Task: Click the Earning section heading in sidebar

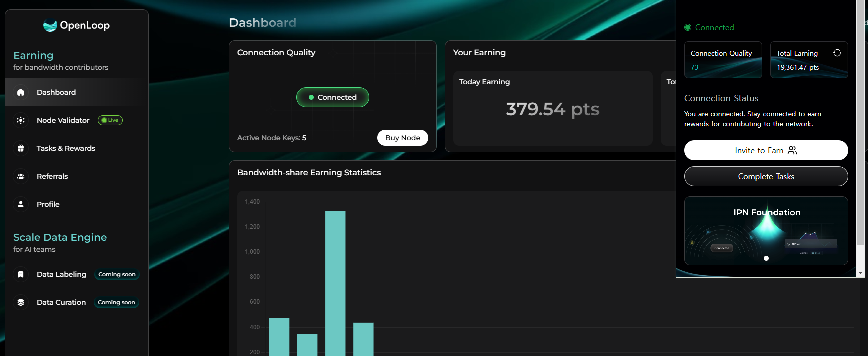Action: [x=33, y=55]
